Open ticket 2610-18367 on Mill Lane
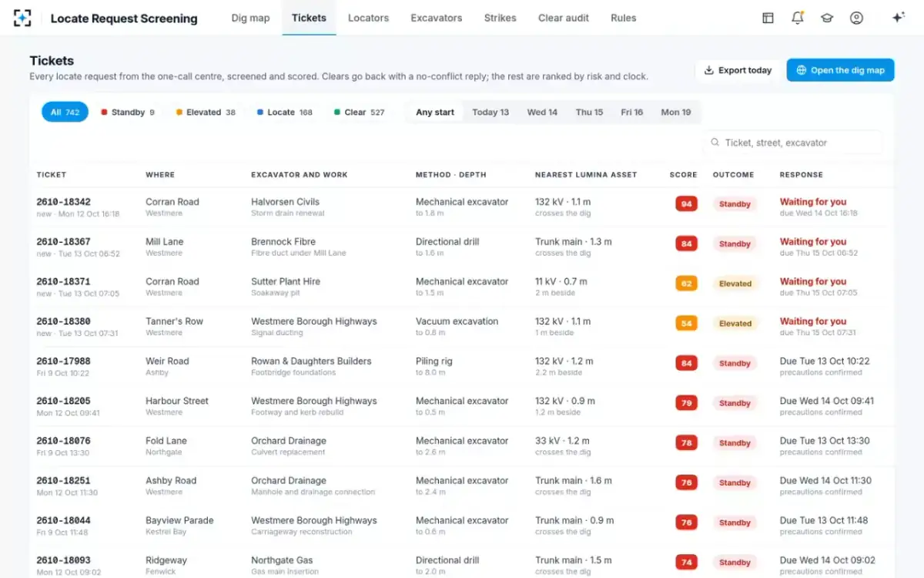This screenshot has height=578, width=924. click(x=461, y=247)
